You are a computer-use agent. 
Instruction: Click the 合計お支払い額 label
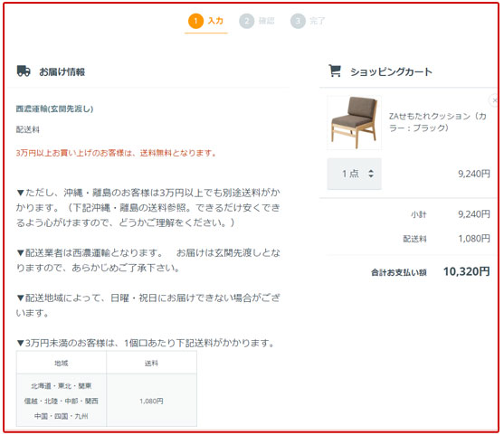tap(398, 272)
